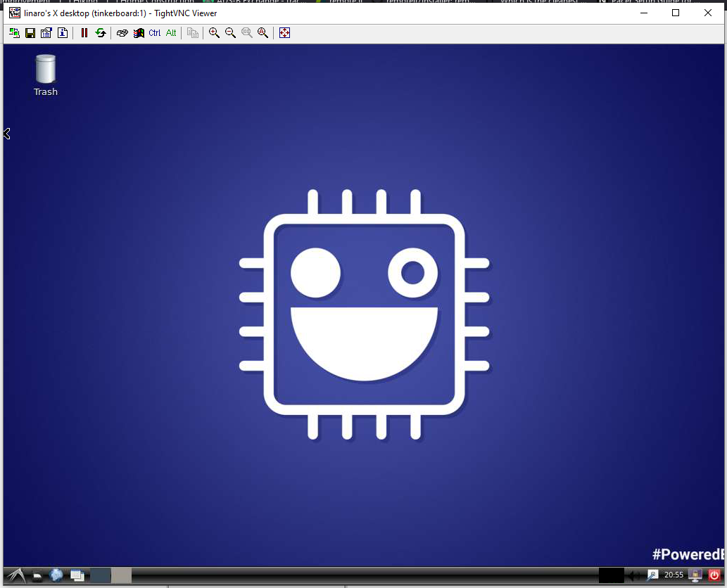Click the screen lock monitor icon

tap(695, 575)
